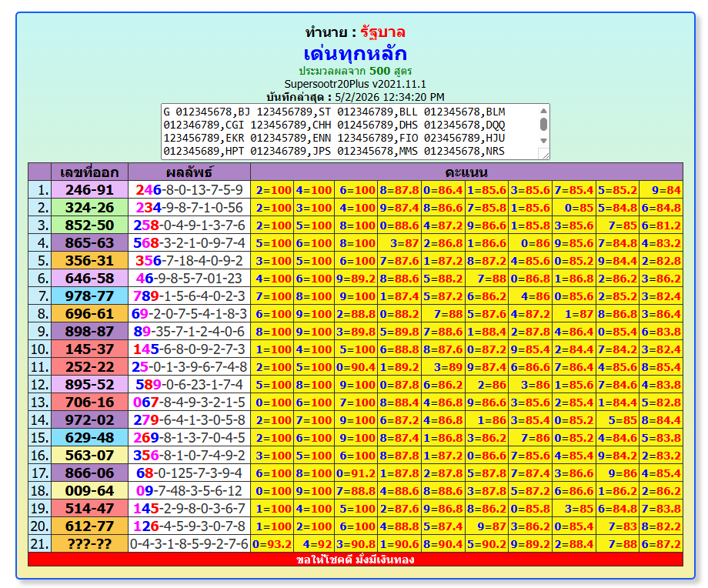The image size is (708, 588).
Task: Select the '895-52' drawn number cell
Action: click(x=89, y=384)
